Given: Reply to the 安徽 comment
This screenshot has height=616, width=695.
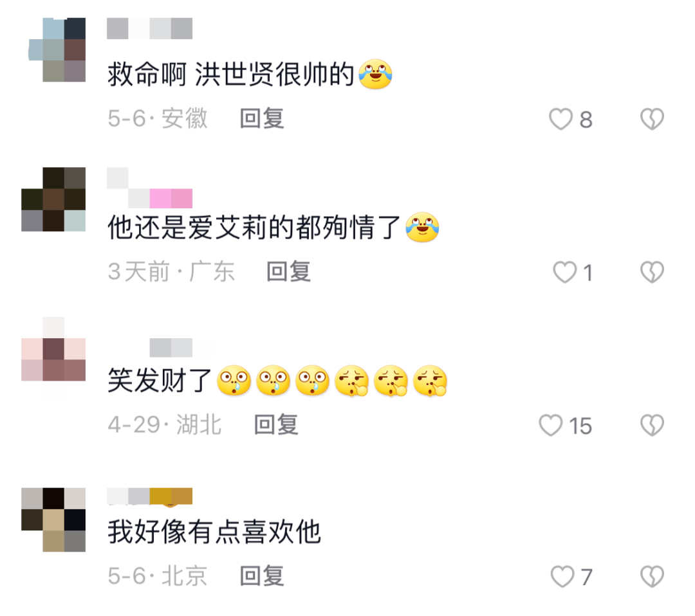Looking at the screenshot, I should coord(261,119).
